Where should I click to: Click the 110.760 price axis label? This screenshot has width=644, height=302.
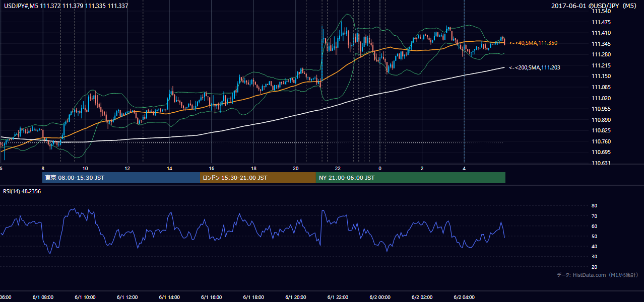point(601,141)
